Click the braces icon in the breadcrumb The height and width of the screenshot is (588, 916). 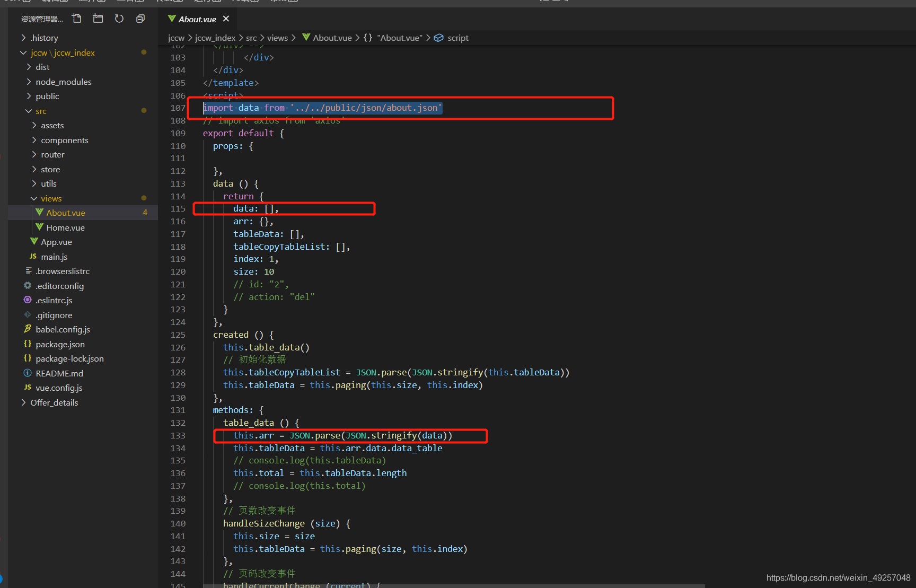pos(368,38)
